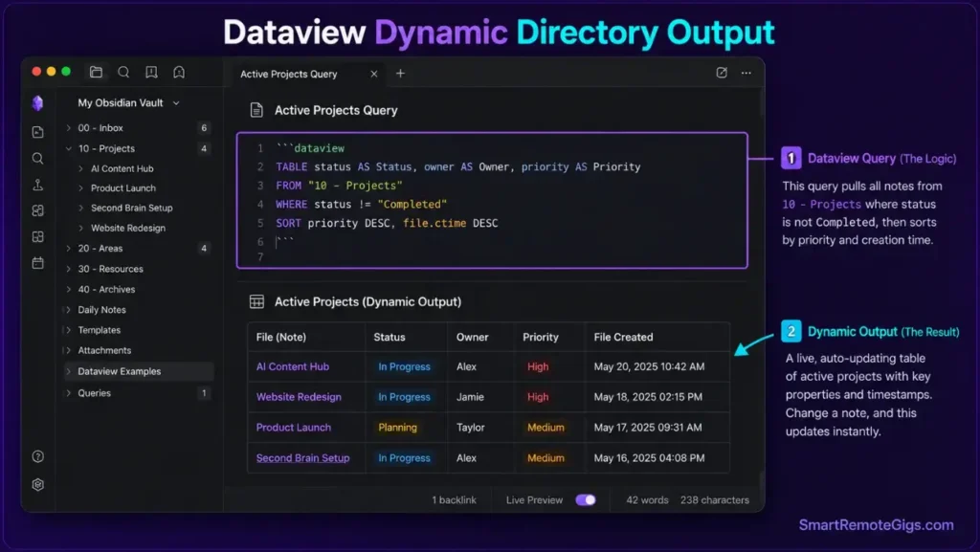The image size is (980, 552).
Task: Open the file explorer folder icon
Action: pyautogui.click(x=96, y=73)
